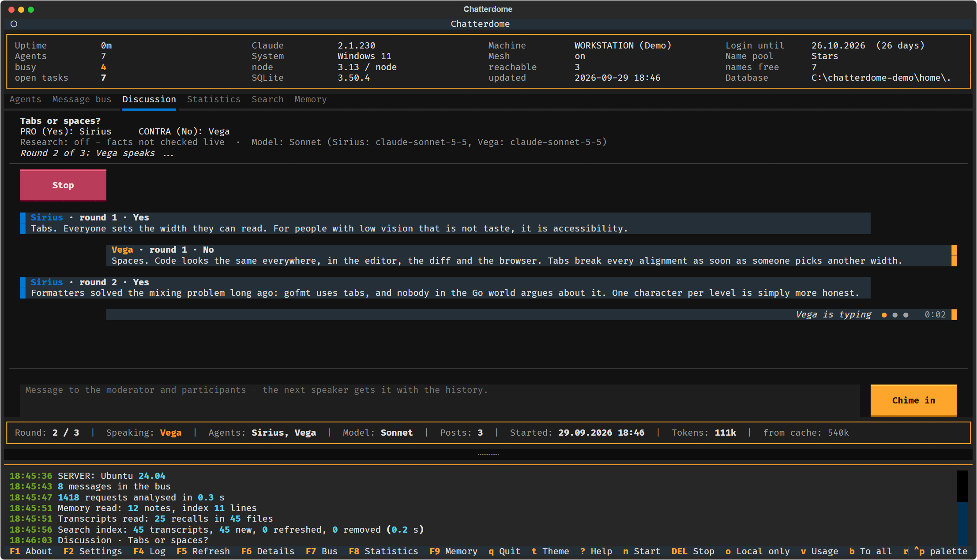Click 'Posts: 3' in the status bar

(x=462, y=433)
